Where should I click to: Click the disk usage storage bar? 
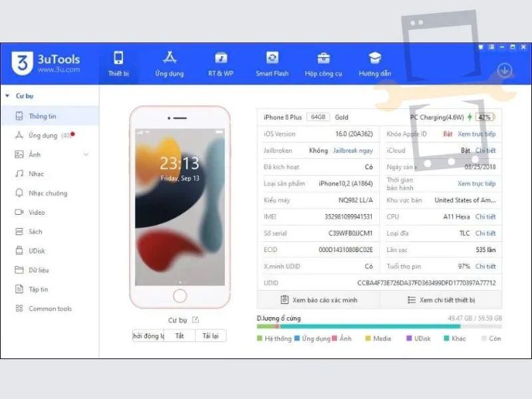379,327
